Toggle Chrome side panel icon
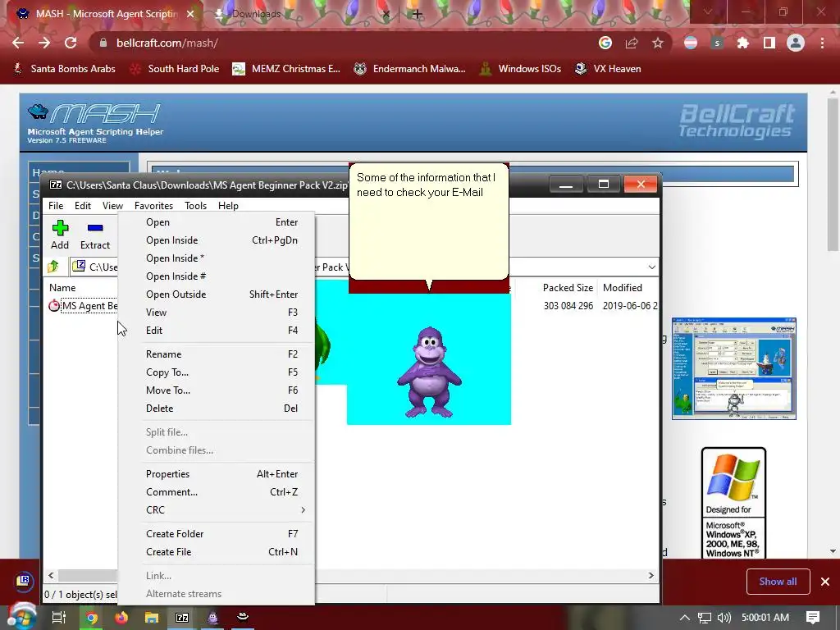The height and width of the screenshot is (630, 840). pos(769,43)
